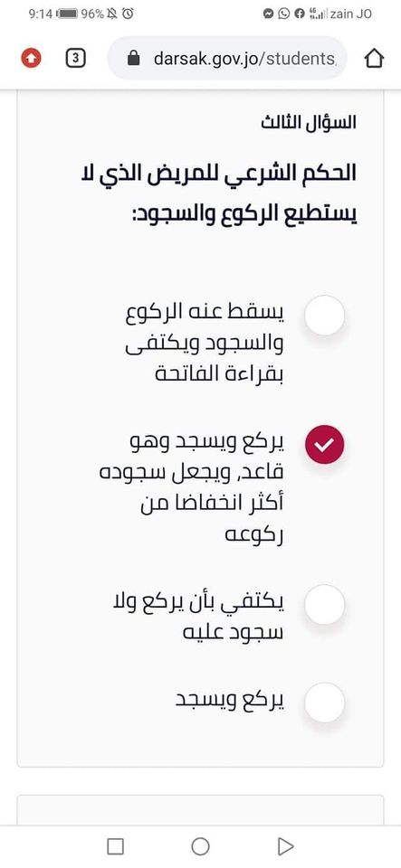The height and width of the screenshot is (868, 401).
Task: Tap the Android recent apps square button
Action: click(x=115, y=846)
